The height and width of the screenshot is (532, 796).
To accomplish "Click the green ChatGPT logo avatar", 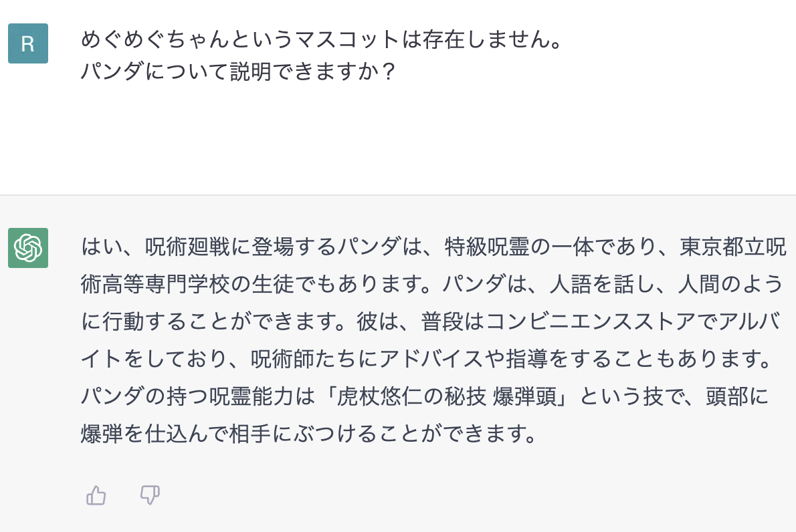I will pyautogui.click(x=28, y=248).
